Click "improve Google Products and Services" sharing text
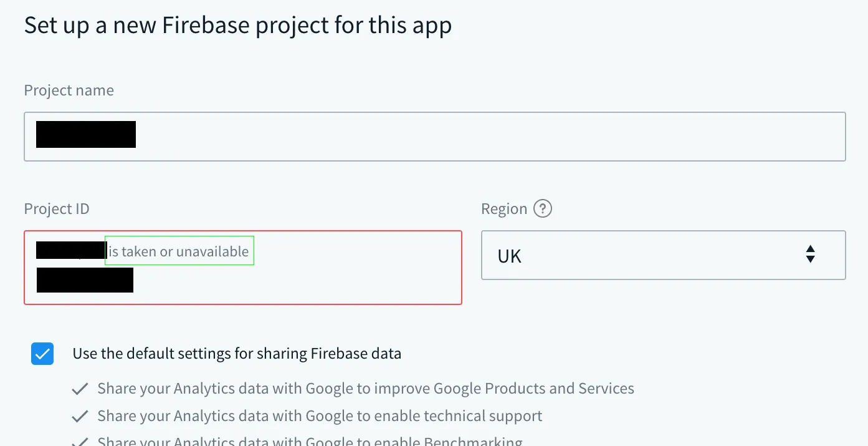The height and width of the screenshot is (446, 868). [366, 389]
